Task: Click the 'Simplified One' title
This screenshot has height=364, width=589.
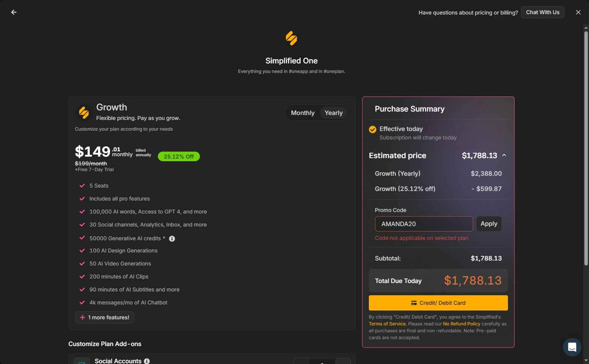Action: pos(291,61)
